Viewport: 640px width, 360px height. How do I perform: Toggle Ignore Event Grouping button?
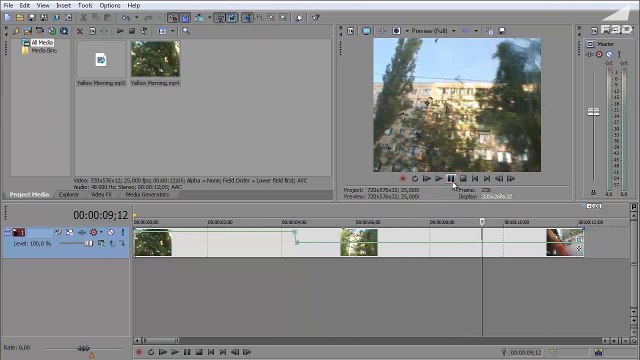(x=232, y=18)
